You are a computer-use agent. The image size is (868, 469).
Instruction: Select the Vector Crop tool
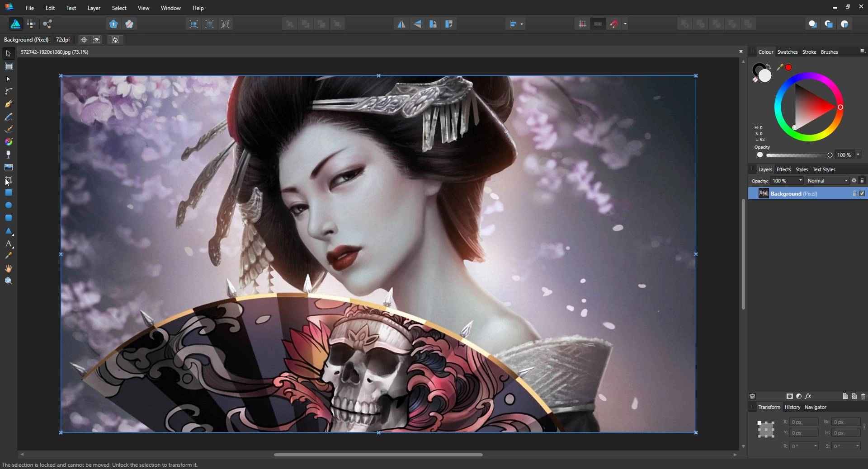9,180
